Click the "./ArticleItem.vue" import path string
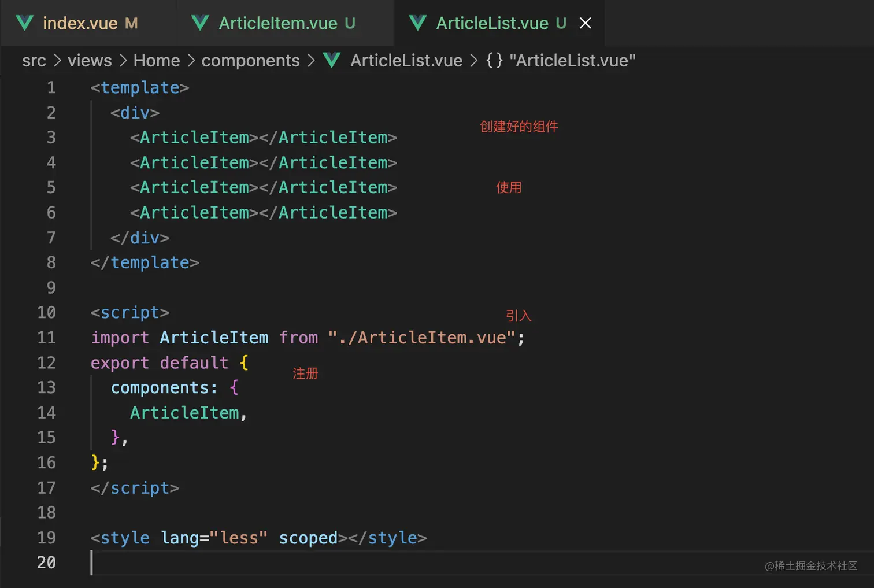This screenshot has height=588, width=874. click(x=421, y=338)
